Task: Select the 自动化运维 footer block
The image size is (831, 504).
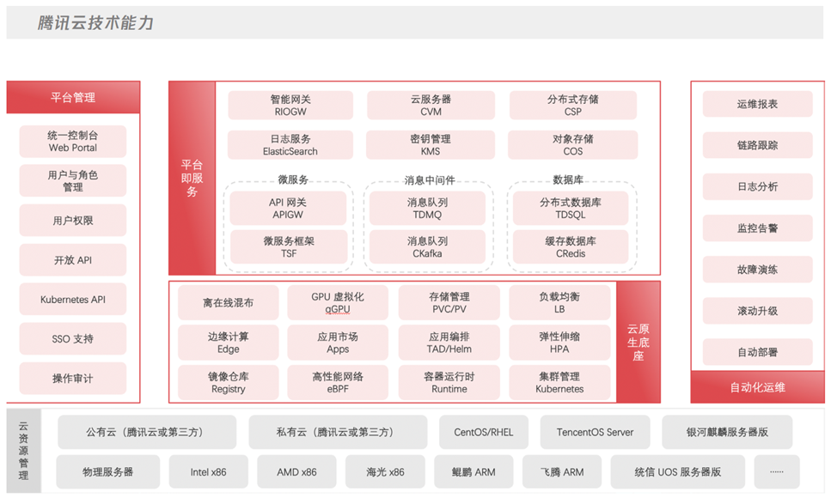Action: pos(758,387)
